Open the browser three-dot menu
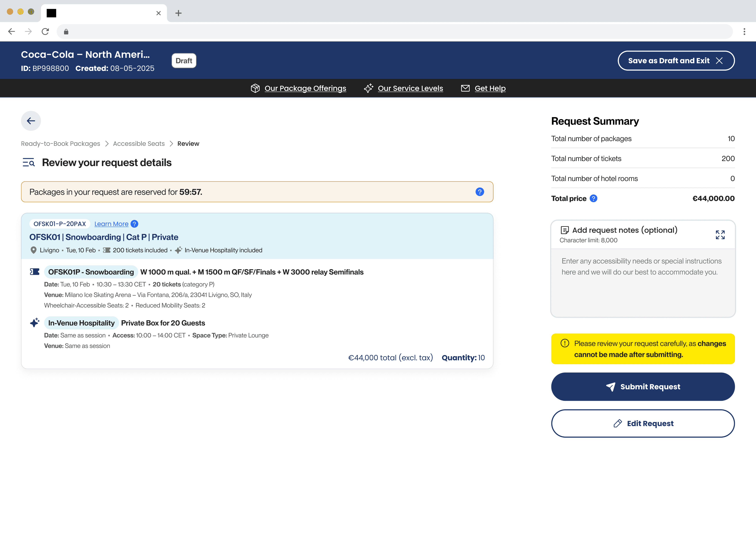The image size is (756, 538). click(744, 31)
